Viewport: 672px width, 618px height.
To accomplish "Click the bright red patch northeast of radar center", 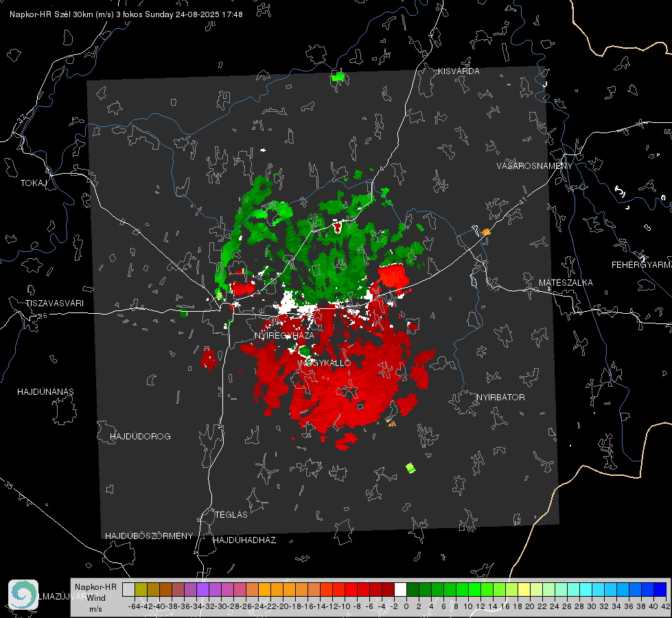I will pos(393,276).
